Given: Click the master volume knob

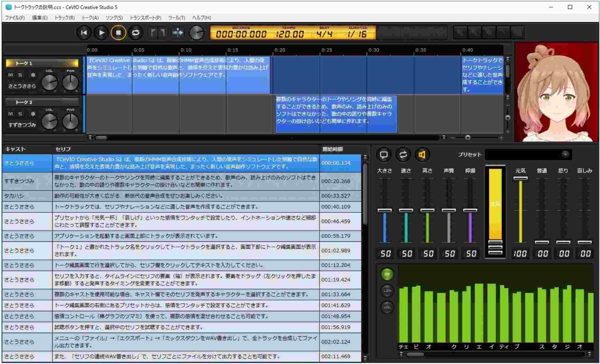Looking at the screenshot, I should coord(197,32).
